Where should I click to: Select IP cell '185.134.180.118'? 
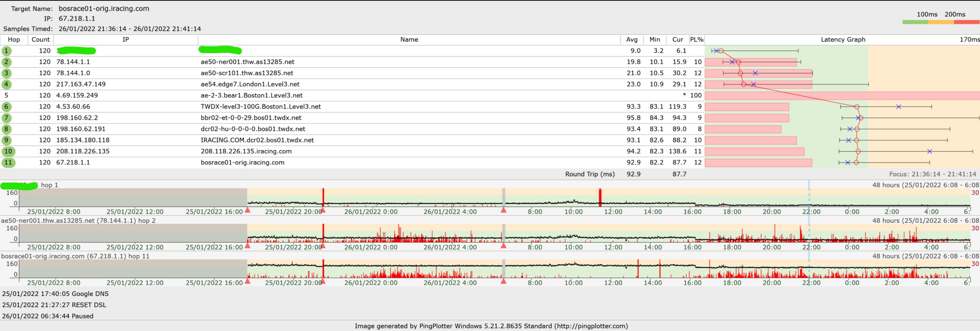[x=83, y=140]
